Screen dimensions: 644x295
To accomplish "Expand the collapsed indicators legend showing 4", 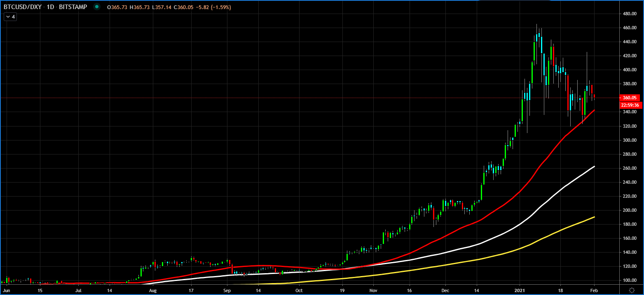I will point(10,17).
